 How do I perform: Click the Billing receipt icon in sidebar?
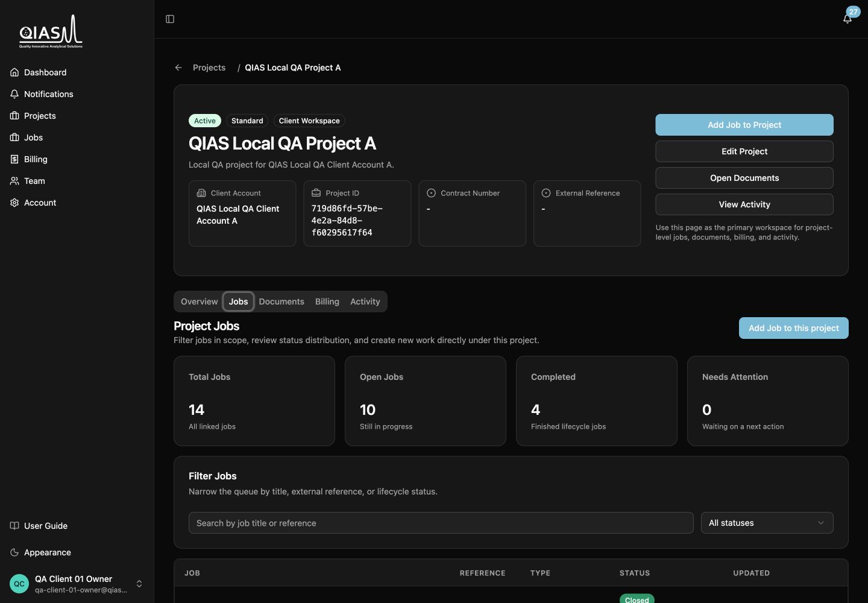[14, 159]
